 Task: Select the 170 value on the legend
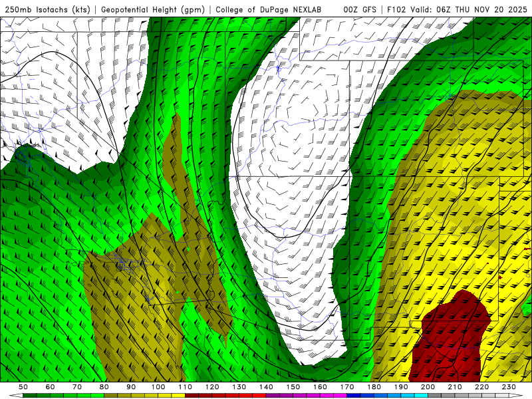click(347, 387)
